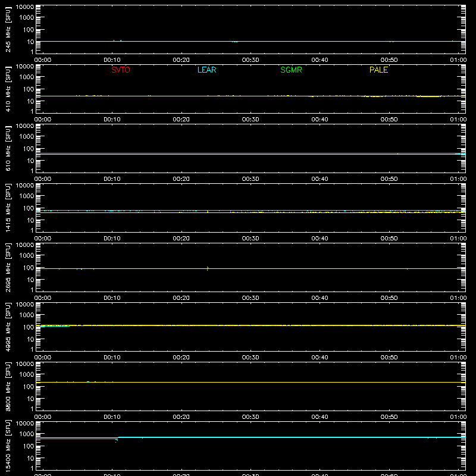
Task: Click the 1000 tick label on 410 MHz axis
Action: click(x=27, y=77)
